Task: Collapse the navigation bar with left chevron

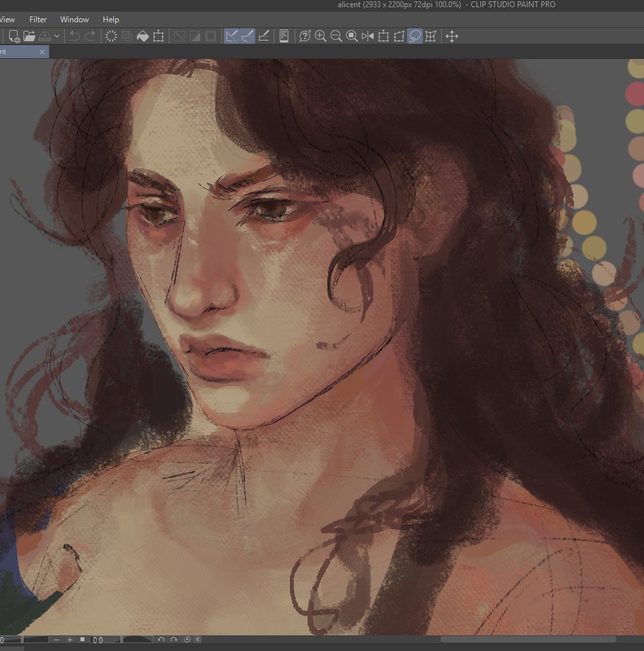Action: click(x=198, y=639)
